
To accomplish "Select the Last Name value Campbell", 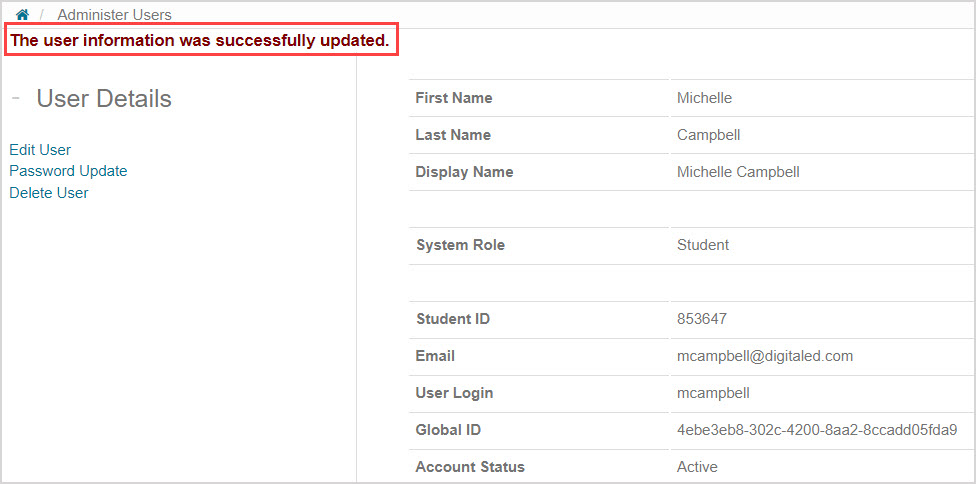I will click(x=708, y=135).
